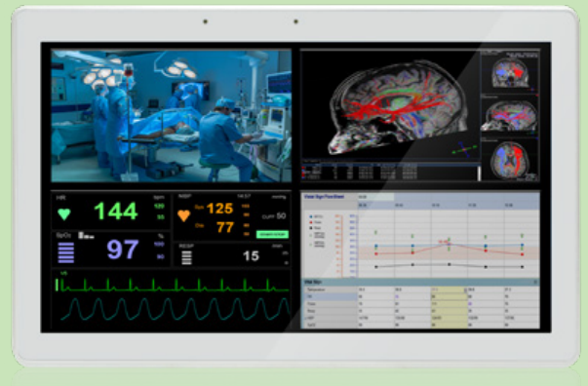Select the highlighted HR row in table
This screenshot has height=386, width=588.
coord(330,296)
